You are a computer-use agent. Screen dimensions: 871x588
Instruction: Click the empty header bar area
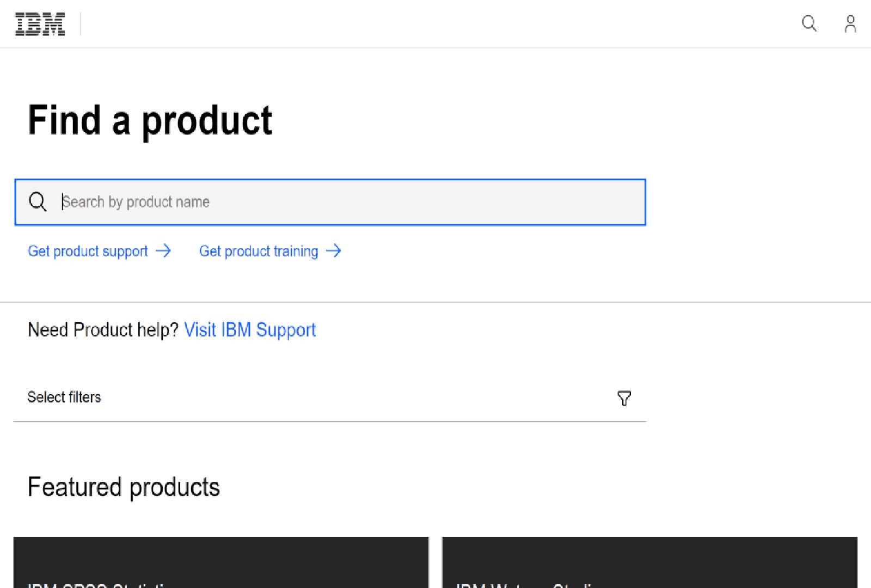point(436,24)
